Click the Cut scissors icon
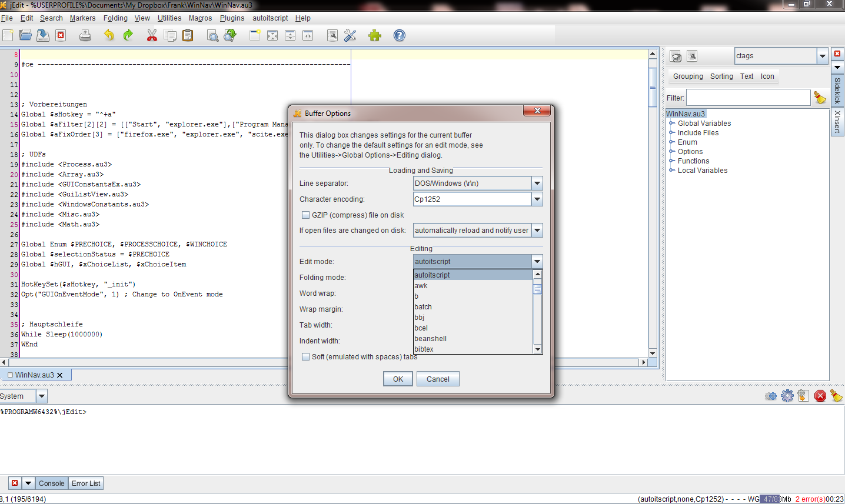The height and width of the screenshot is (504, 845). (152, 35)
